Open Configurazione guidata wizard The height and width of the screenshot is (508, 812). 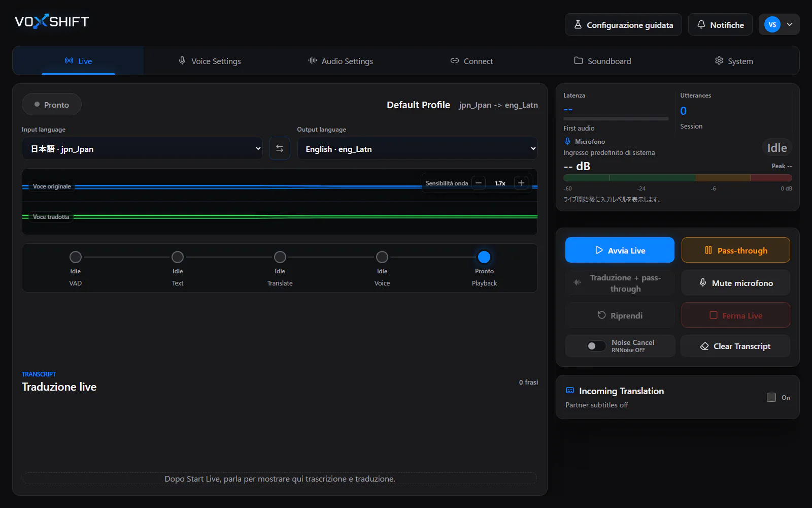pos(623,25)
